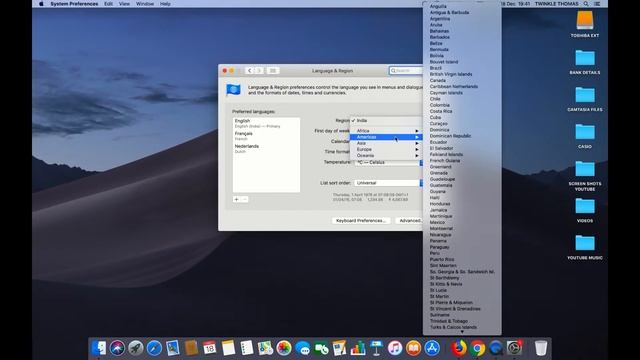Select Puerto Rico in the country list
The image size is (640, 360).
click(462, 259)
